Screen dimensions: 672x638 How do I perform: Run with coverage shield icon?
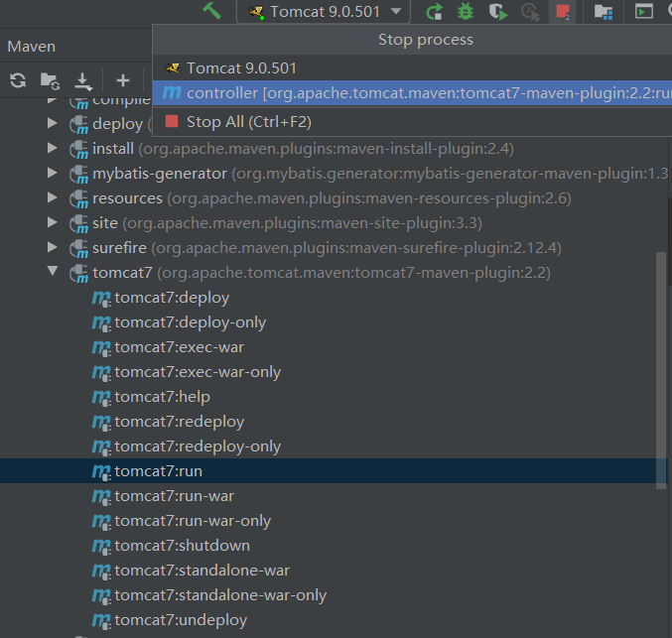click(498, 12)
